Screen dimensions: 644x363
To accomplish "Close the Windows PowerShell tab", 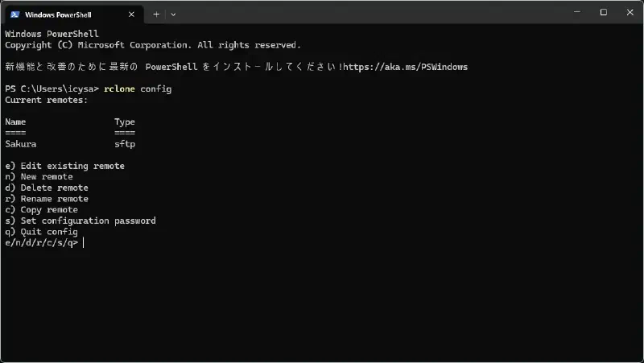I will click(x=131, y=14).
